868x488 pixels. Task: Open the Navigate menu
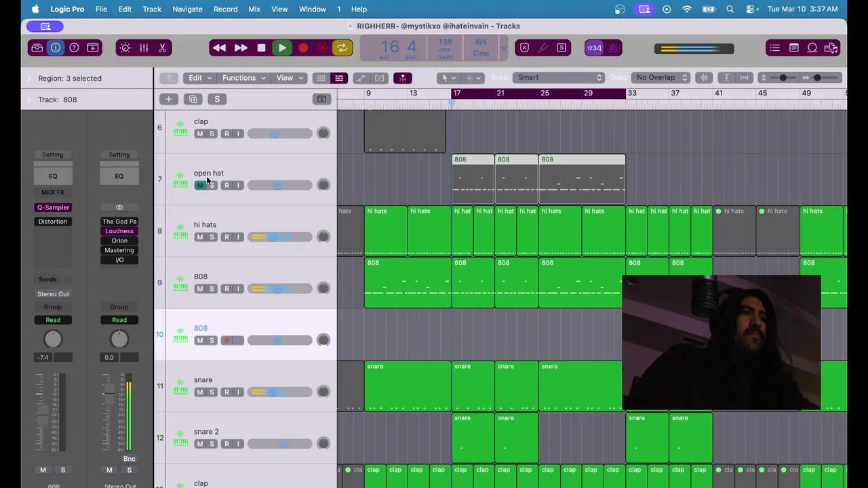[187, 9]
